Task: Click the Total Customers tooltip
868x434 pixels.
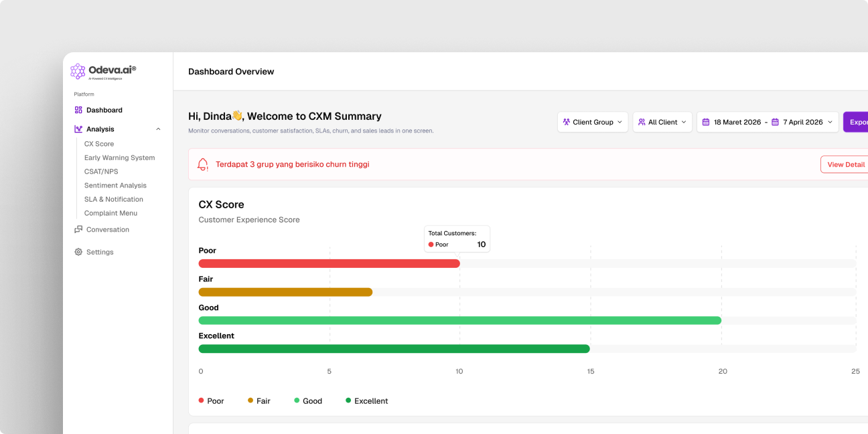Action: tap(457, 239)
